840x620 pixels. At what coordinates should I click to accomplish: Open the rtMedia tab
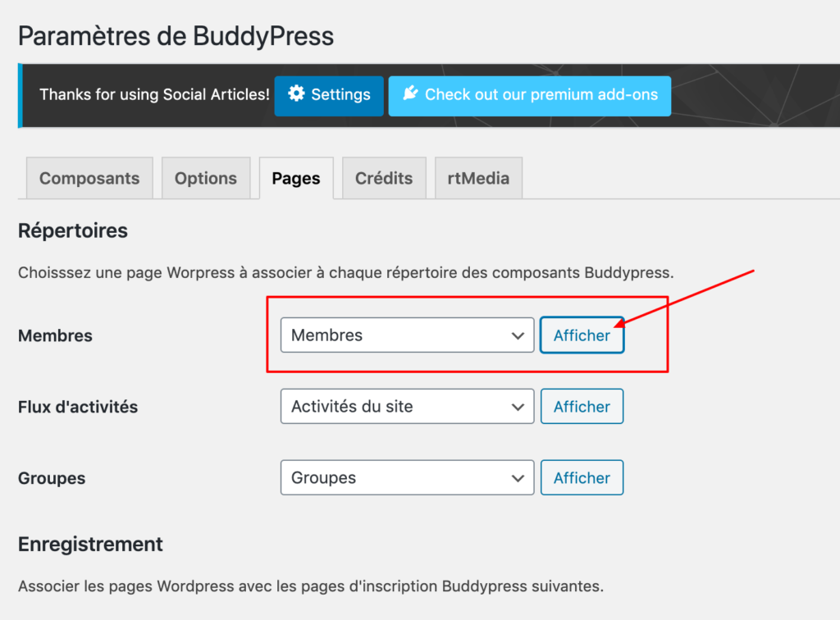tap(478, 178)
